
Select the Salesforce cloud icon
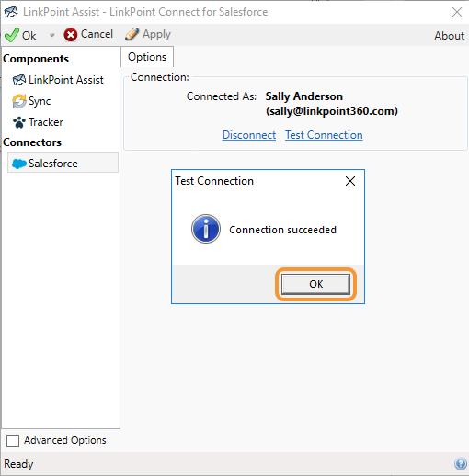coord(19,164)
